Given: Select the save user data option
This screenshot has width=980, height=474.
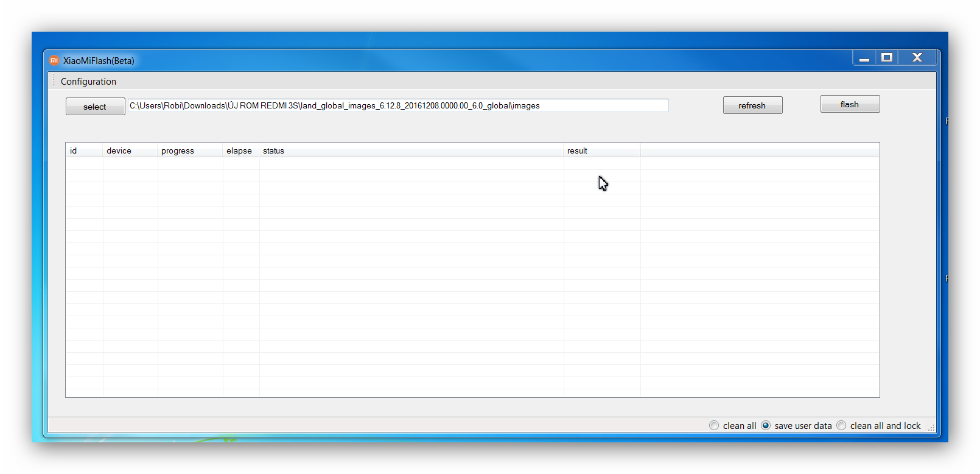Looking at the screenshot, I should tap(797, 426).
